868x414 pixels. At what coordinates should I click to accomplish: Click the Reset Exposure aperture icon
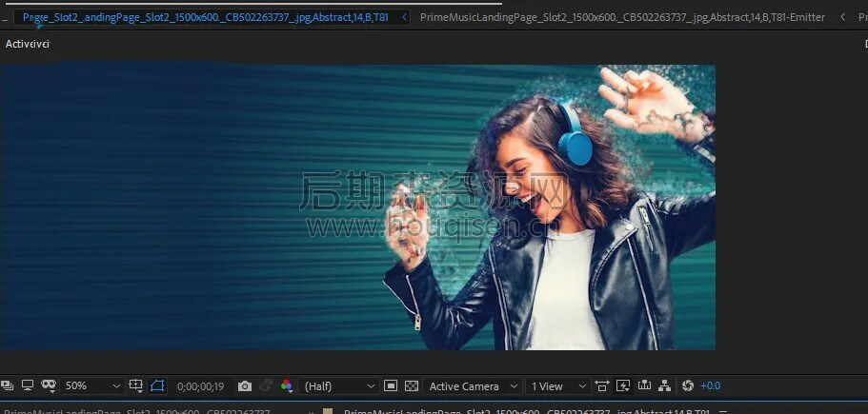[688, 385]
